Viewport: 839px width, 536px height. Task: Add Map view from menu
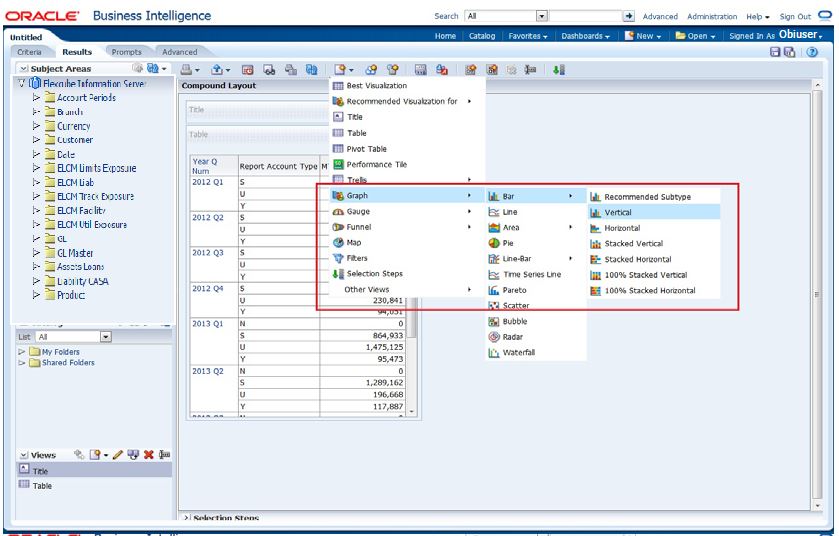pos(407,242)
